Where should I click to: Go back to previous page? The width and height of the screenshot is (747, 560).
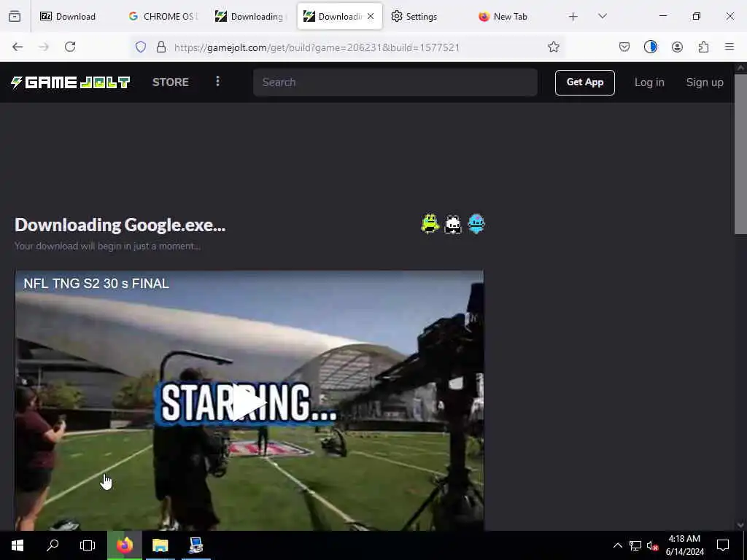coord(18,47)
